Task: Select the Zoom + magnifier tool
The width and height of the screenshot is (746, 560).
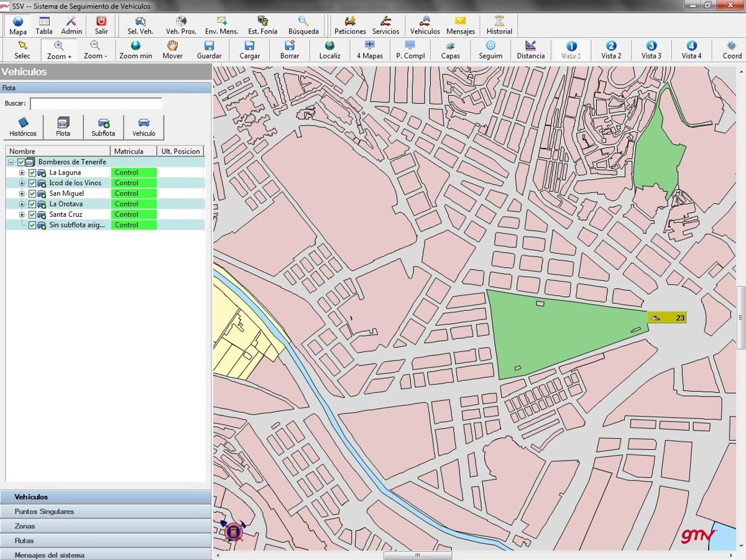Action: (59, 50)
